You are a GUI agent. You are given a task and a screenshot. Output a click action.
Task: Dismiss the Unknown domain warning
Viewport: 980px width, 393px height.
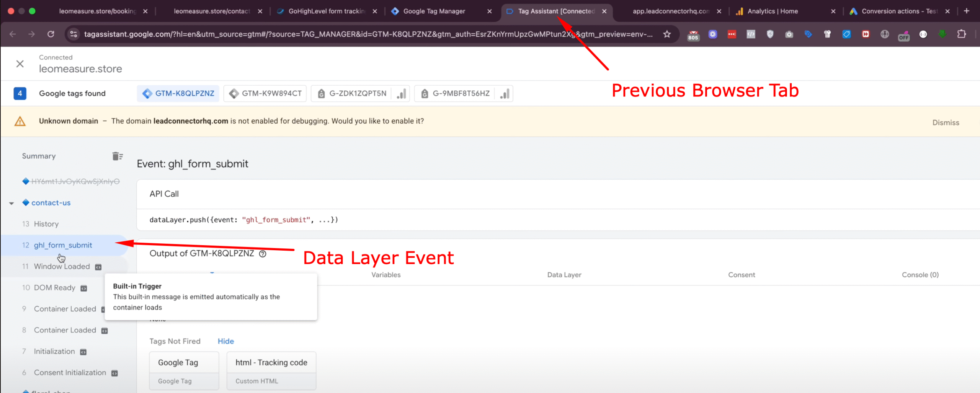[945, 122]
